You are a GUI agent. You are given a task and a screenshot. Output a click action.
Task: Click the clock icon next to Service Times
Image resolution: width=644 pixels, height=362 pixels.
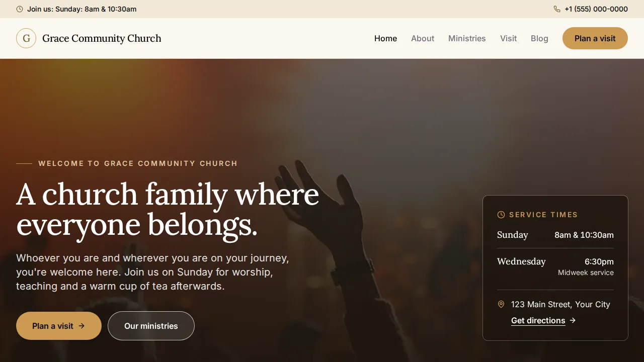tap(501, 215)
